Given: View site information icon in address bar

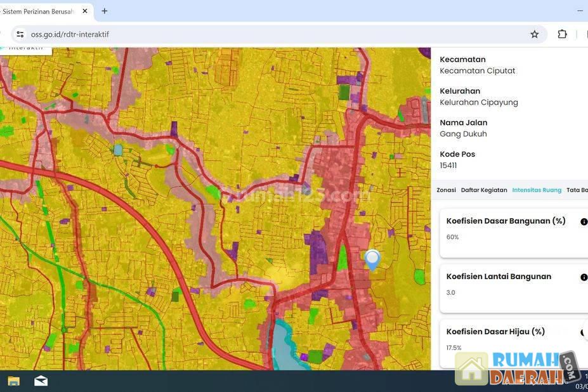Looking at the screenshot, I should click(x=20, y=34).
